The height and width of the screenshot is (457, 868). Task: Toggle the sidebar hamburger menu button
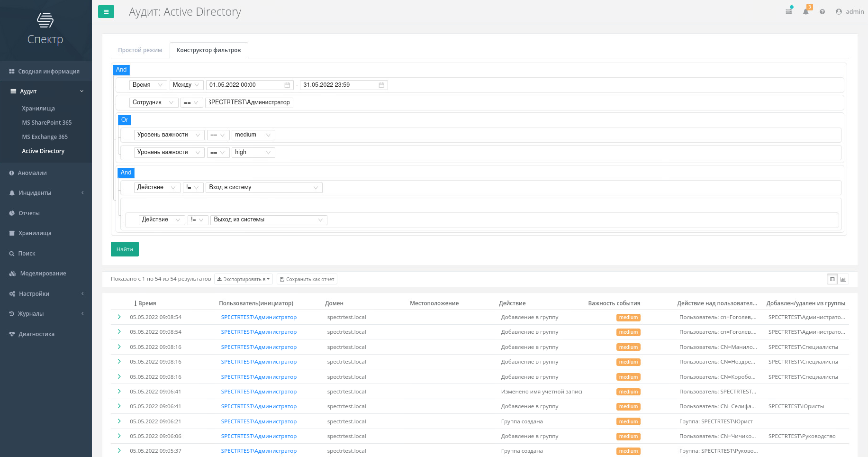[x=106, y=12]
